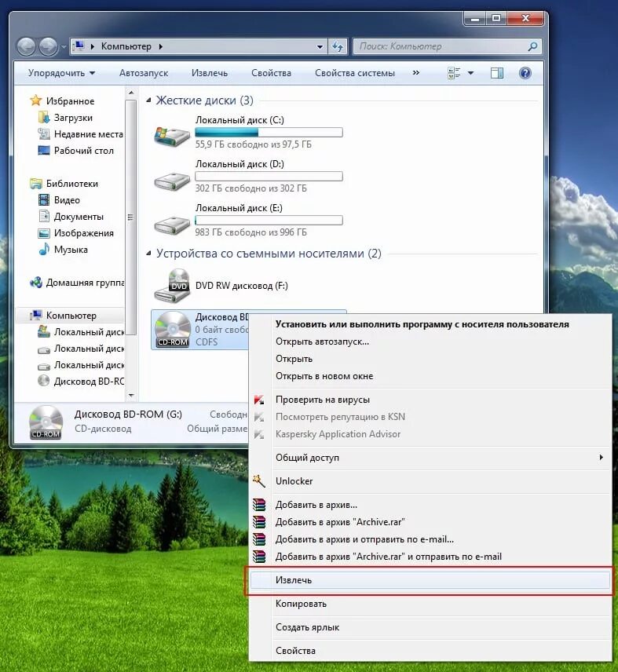Select Дисковод BD-ROM in navigation tree
Screen dimensions: 618x672
coord(89,381)
